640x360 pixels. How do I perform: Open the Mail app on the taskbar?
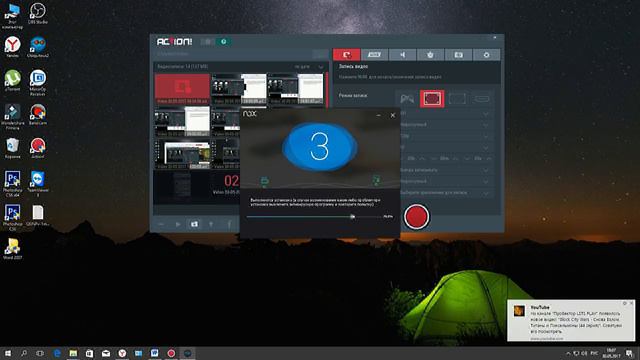(106, 353)
